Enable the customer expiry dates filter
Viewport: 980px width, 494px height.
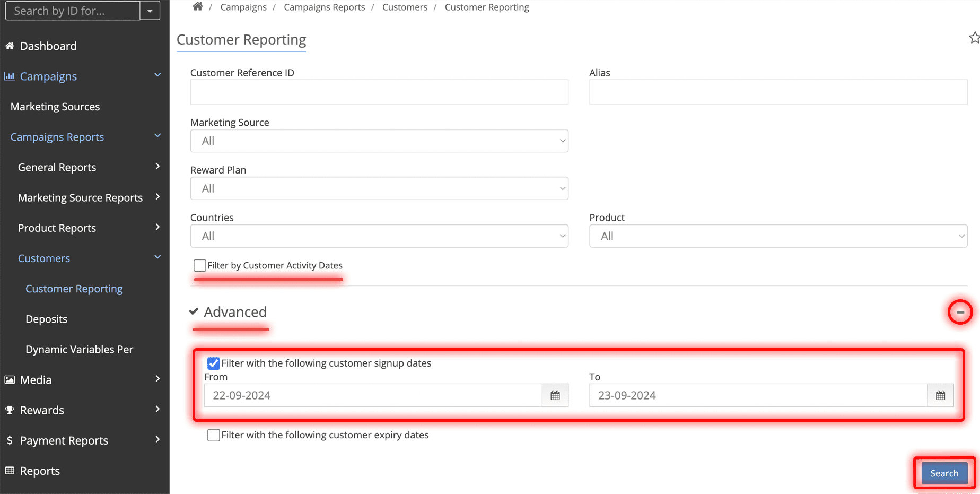pyautogui.click(x=214, y=435)
